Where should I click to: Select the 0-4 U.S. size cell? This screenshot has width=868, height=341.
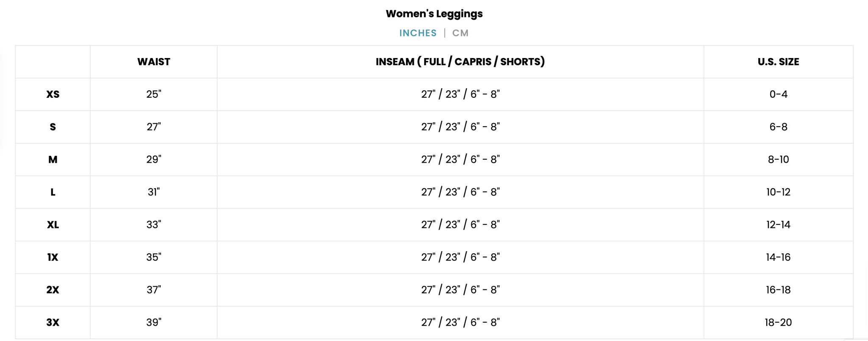tap(779, 94)
